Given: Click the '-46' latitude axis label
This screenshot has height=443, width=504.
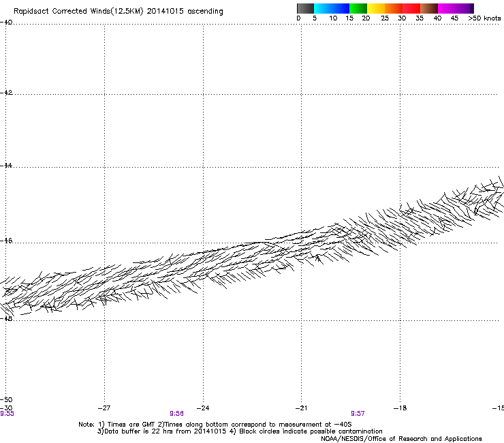Looking at the screenshot, I should coord(6,241).
